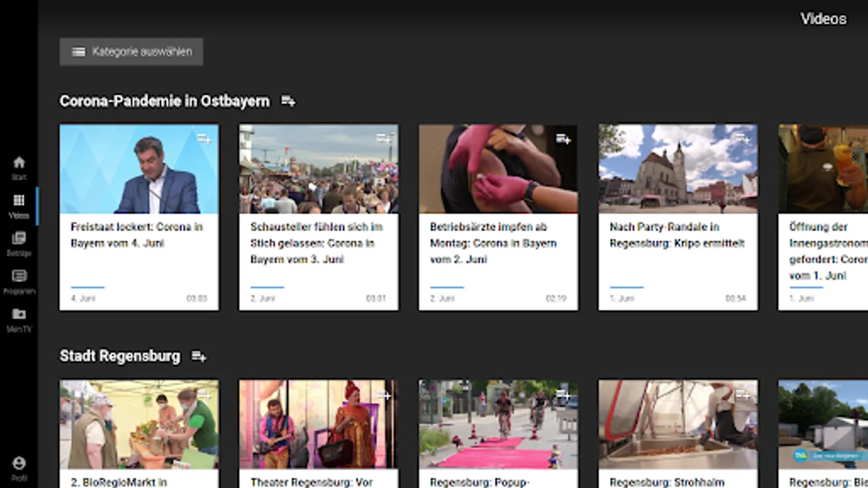Play the Innengastronomie video thumbnail

[823, 169]
